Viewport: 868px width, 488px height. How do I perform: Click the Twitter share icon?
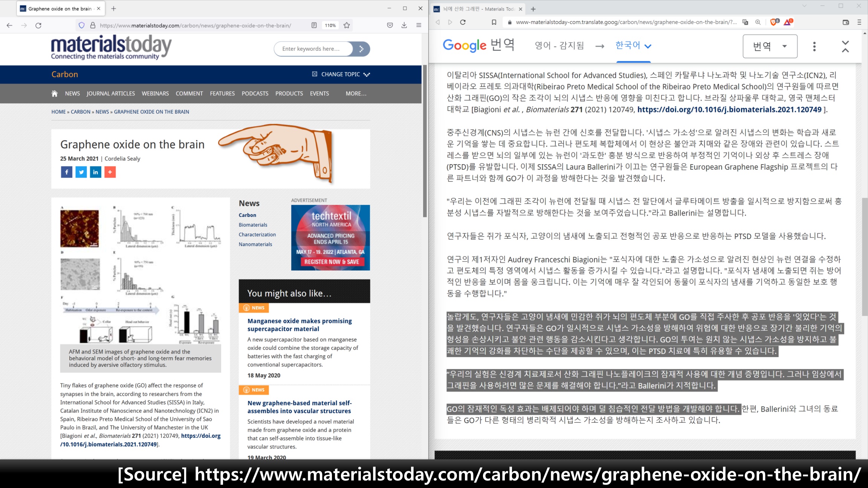point(81,172)
